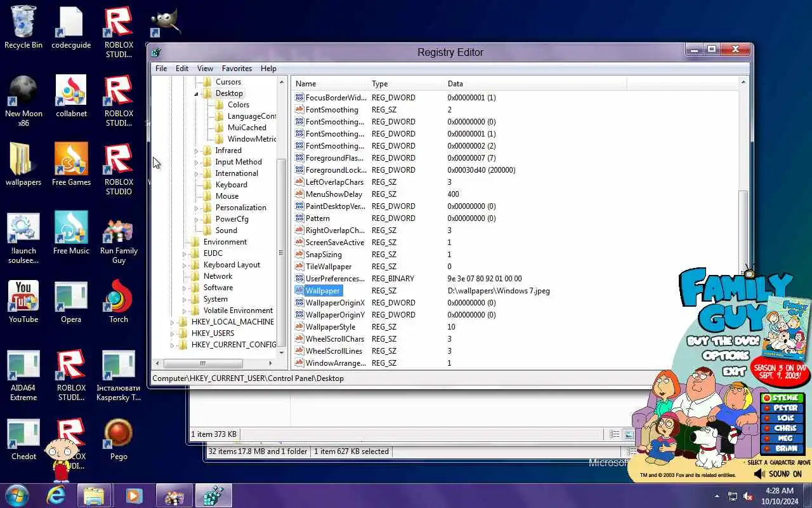Expand the Personalization registry key
The image size is (812, 508).
tap(197, 208)
